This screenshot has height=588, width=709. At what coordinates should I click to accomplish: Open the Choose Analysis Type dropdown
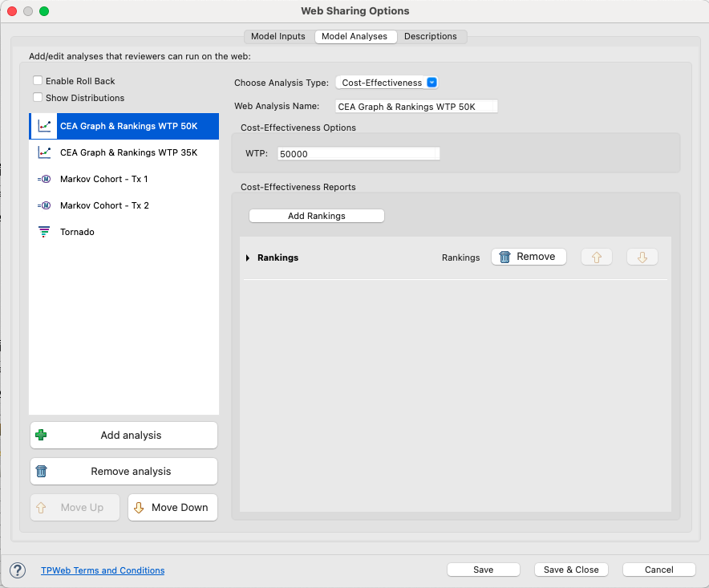tap(387, 83)
